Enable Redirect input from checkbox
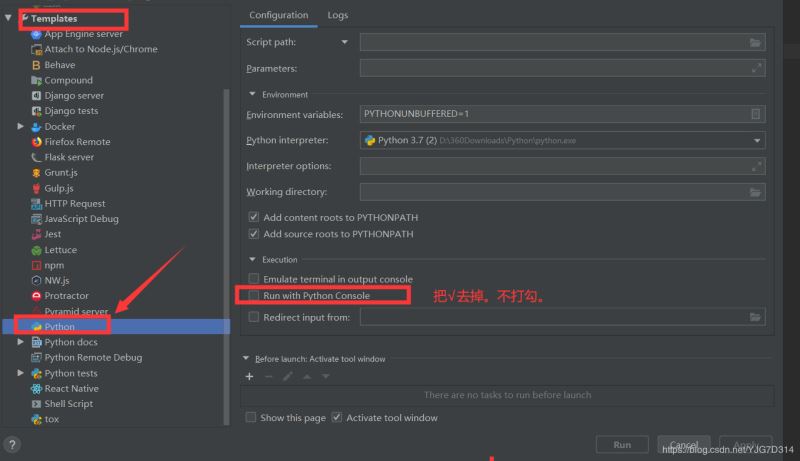The width and height of the screenshot is (800, 461). 254,317
